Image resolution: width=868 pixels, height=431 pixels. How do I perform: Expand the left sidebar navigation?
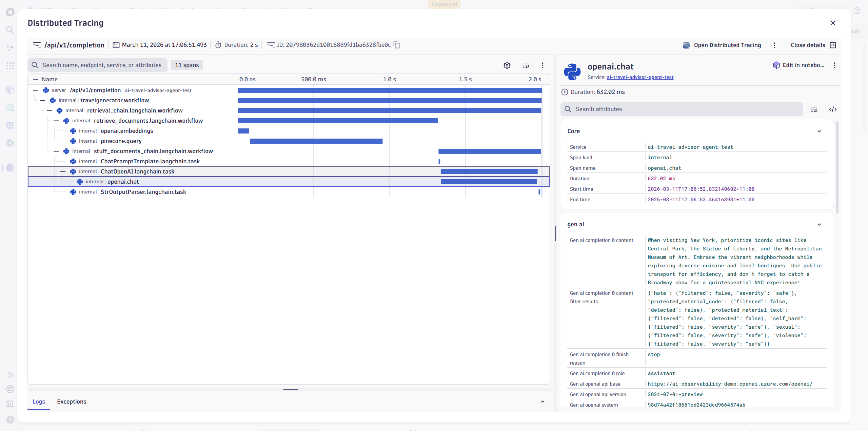pos(10,374)
